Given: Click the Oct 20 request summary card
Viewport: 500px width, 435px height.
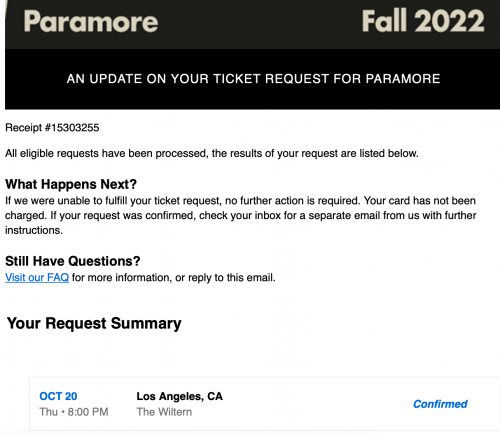Looking at the screenshot, I should pos(264,404).
